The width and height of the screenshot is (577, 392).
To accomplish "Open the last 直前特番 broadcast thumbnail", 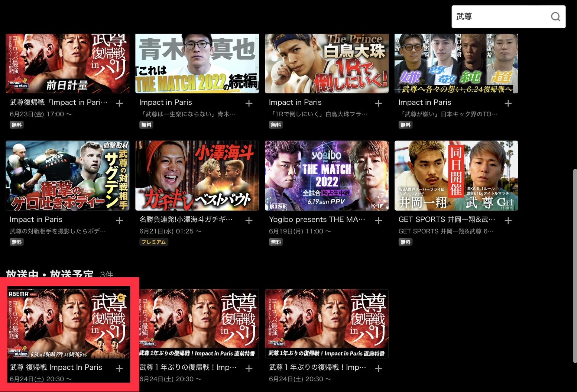I will [x=327, y=323].
